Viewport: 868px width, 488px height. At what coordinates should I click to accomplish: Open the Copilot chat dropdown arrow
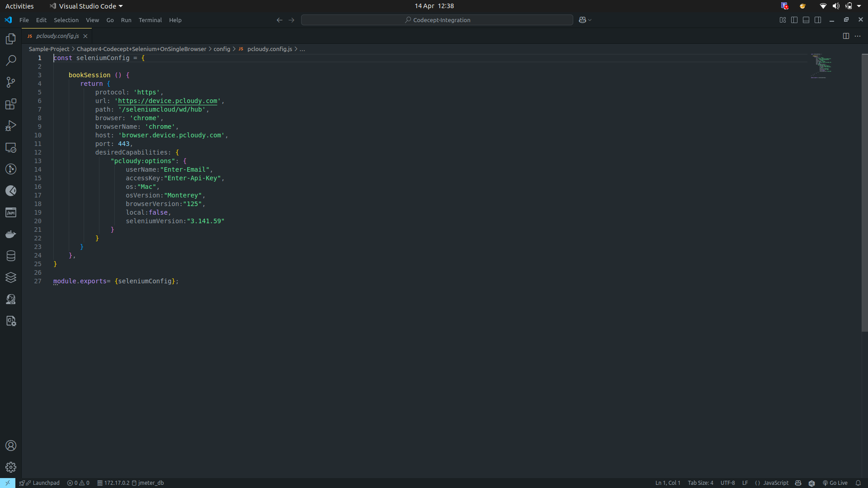pos(590,20)
